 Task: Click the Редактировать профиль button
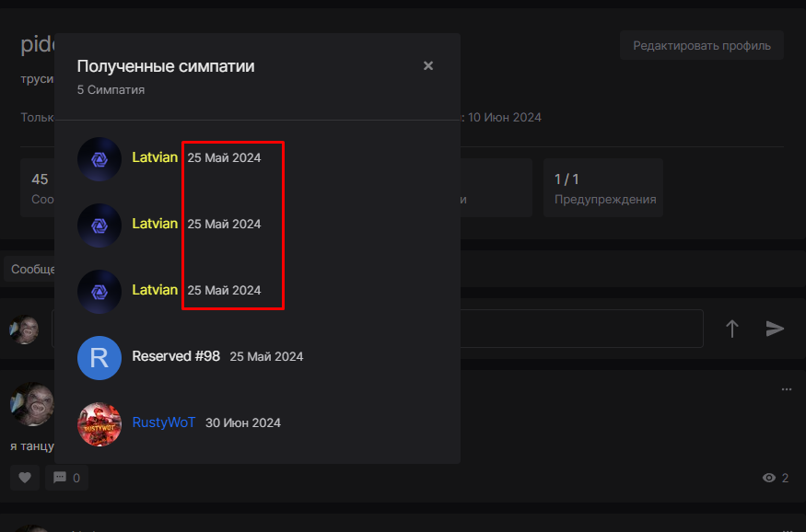[x=701, y=45]
